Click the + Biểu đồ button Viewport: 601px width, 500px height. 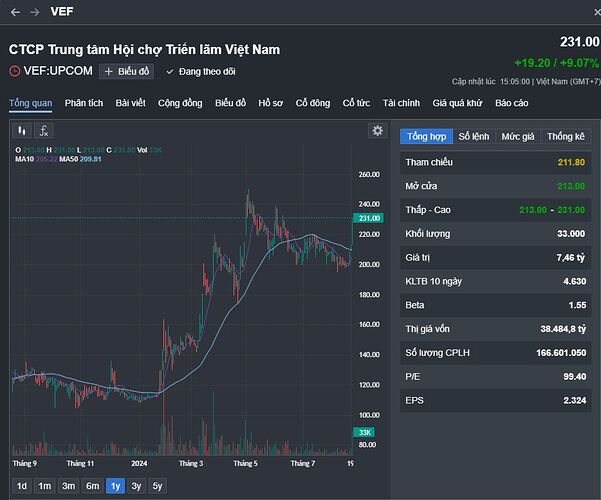click(126, 71)
